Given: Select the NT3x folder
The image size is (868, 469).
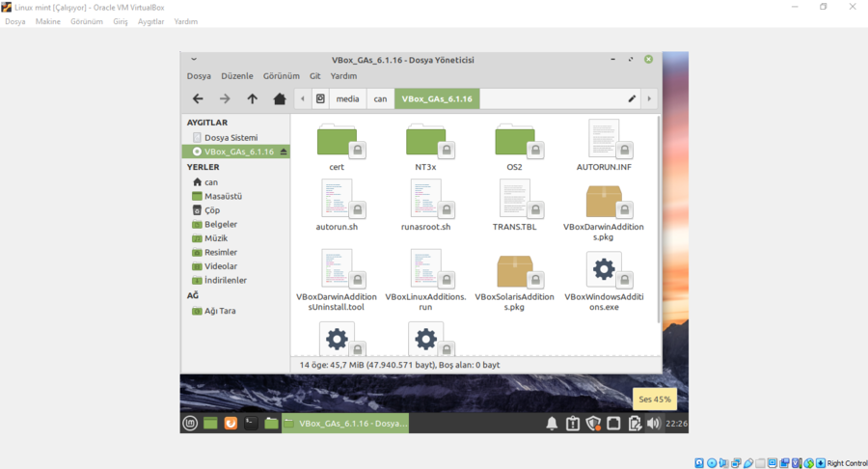Looking at the screenshot, I should pyautogui.click(x=425, y=148).
